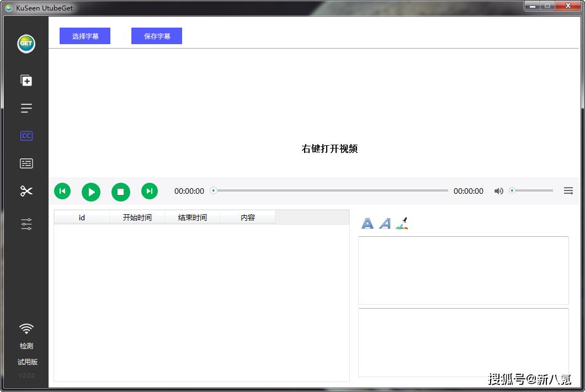Screen dimensions: 585x392
Task: Open the subtitle caption panel icon
Action: click(x=26, y=163)
